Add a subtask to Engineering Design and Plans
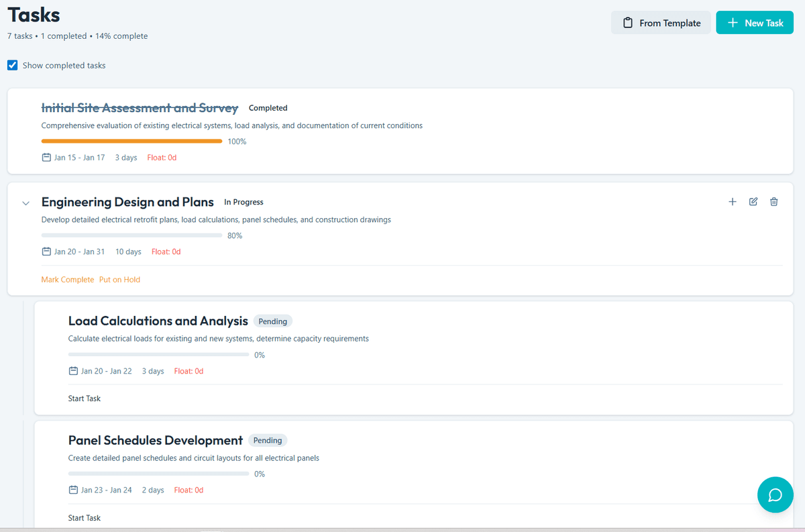Viewport: 805px width, 532px height. click(732, 201)
